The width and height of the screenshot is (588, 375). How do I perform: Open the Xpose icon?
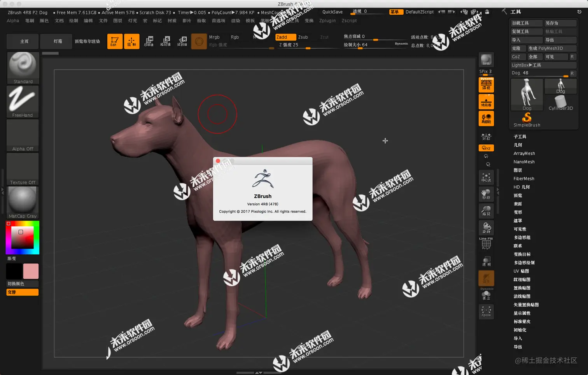pyautogui.click(x=486, y=312)
